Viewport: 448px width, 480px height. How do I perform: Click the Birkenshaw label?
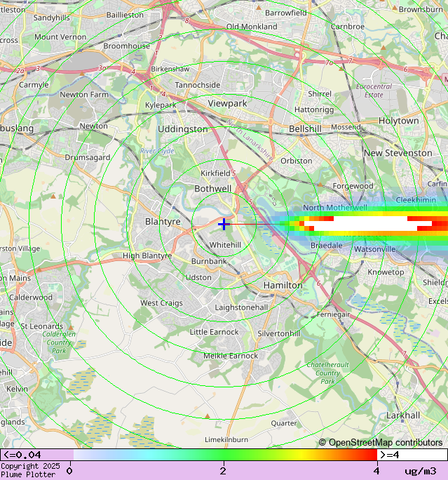pyautogui.click(x=170, y=69)
